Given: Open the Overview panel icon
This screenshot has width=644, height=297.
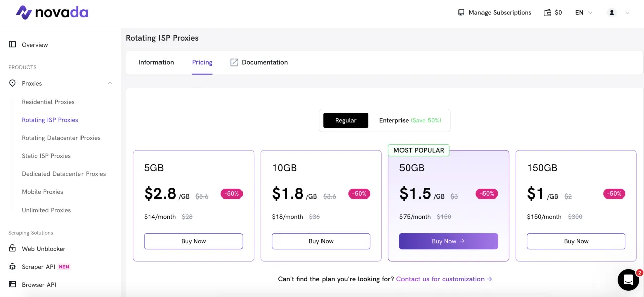Looking at the screenshot, I should (13, 45).
